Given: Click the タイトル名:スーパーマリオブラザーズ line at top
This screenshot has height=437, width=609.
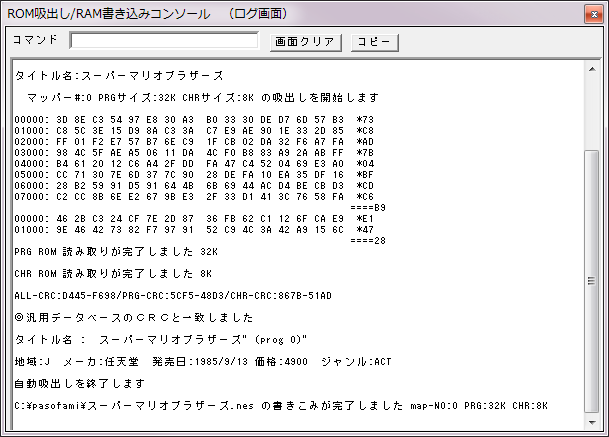Looking at the screenshot, I should click(x=119, y=75).
